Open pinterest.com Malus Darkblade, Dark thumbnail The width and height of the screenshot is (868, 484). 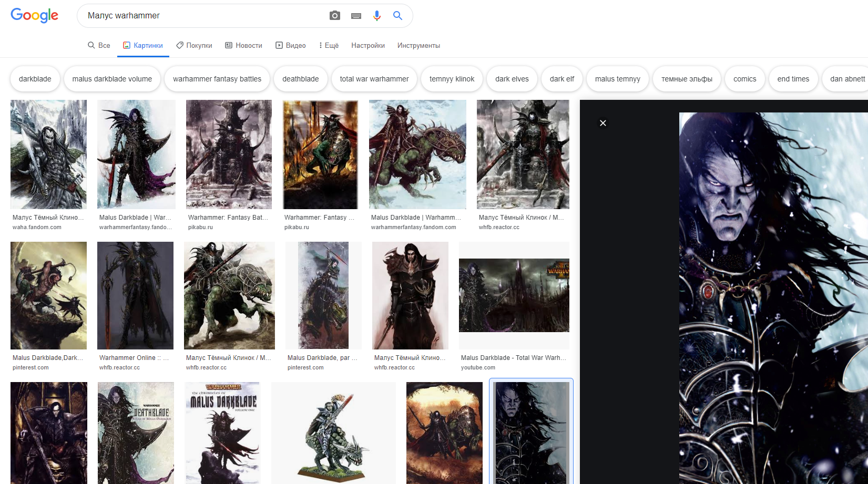tap(48, 295)
